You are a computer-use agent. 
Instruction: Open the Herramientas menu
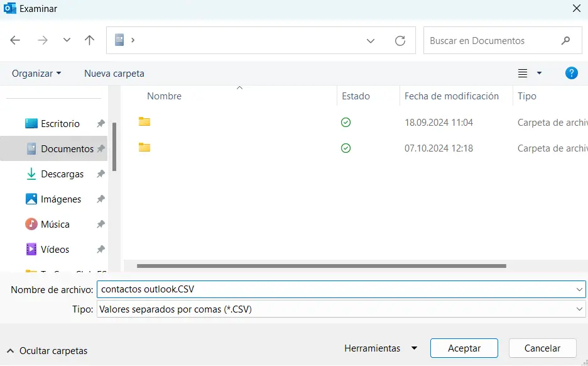380,348
